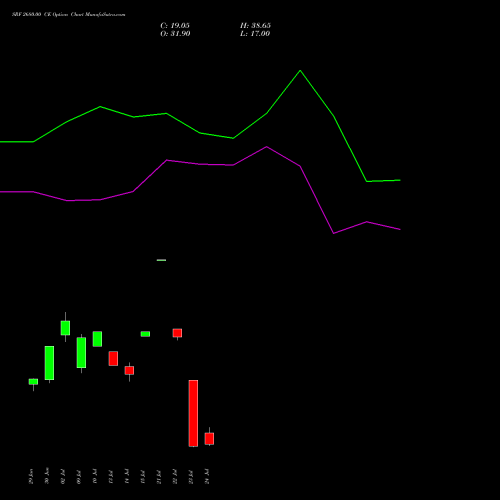Click the tallest green candlestick body
The height and width of the screenshot is (500, 500).
tap(49, 363)
